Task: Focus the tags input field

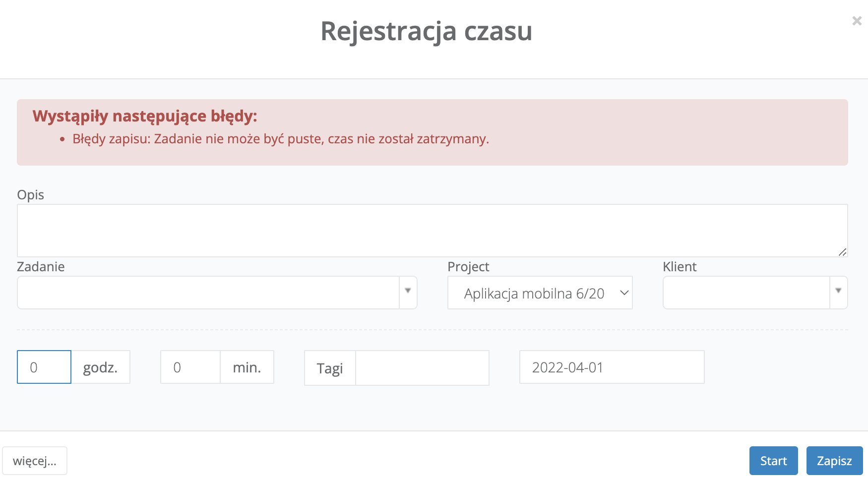Action: (422, 368)
